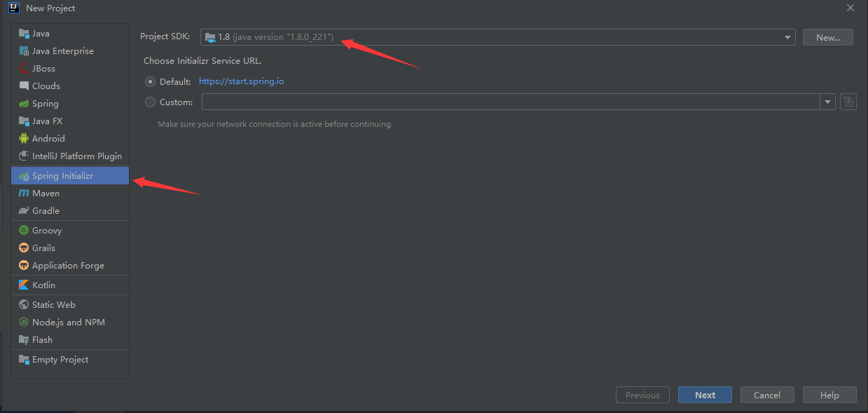
Task: Click the Spring Initializr icon
Action: [24, 176]
